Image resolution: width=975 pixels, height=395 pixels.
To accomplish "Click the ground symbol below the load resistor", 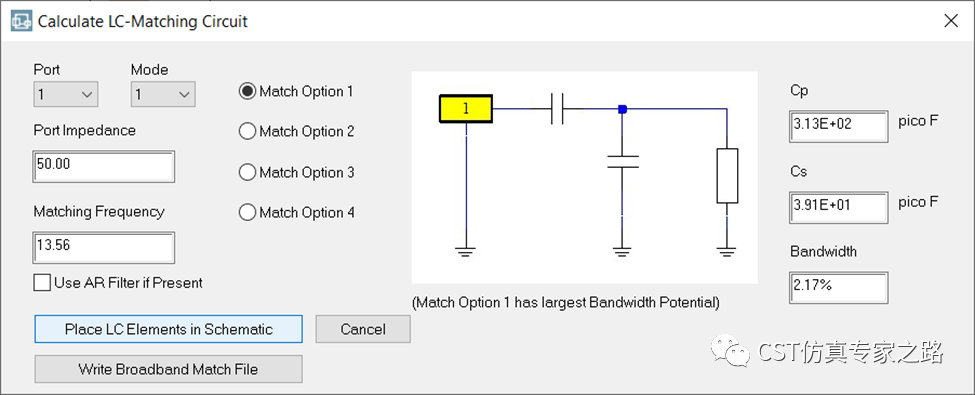I will (727, 251).
